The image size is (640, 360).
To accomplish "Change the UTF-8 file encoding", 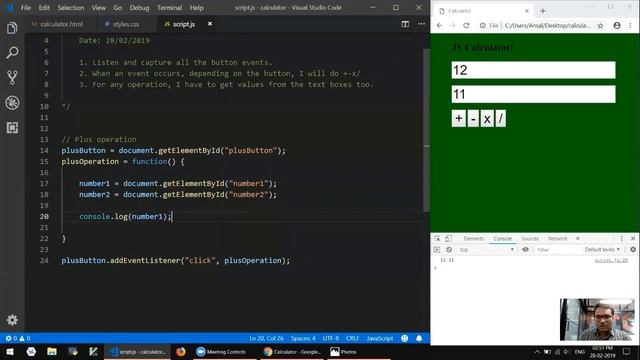I will pyautogui.click(x=331, y=338).
